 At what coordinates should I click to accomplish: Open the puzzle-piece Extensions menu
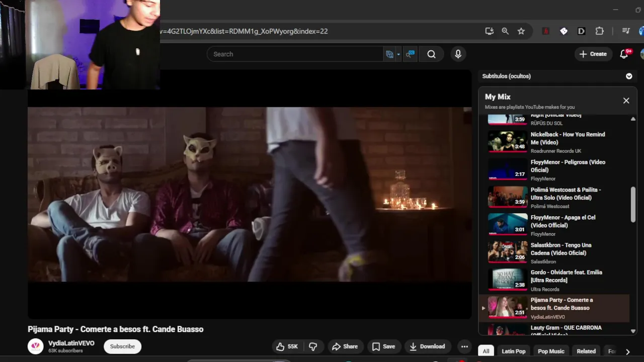pos(600,31)
